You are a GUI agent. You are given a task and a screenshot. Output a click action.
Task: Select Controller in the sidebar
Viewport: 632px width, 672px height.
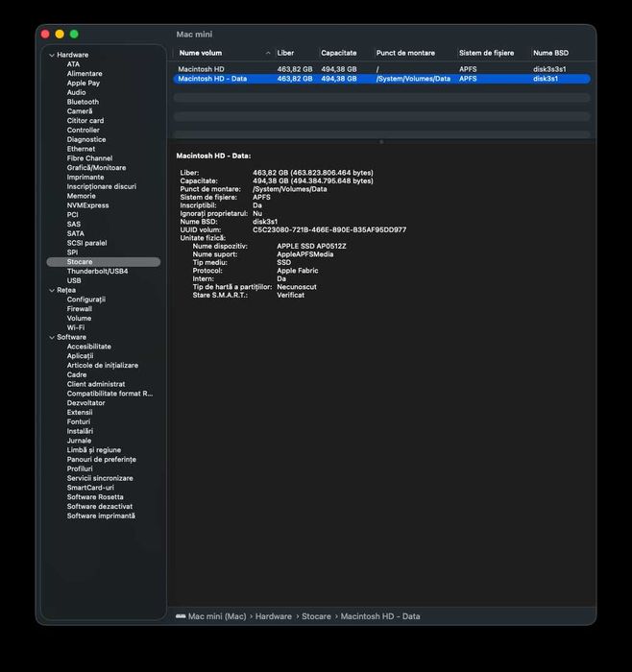pyautogui.click(x=84, y=131)
